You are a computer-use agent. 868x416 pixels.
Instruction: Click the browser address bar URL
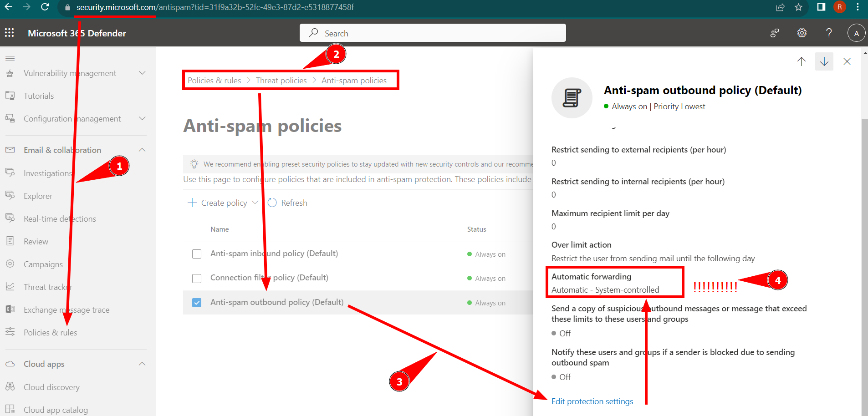(215, 7)
